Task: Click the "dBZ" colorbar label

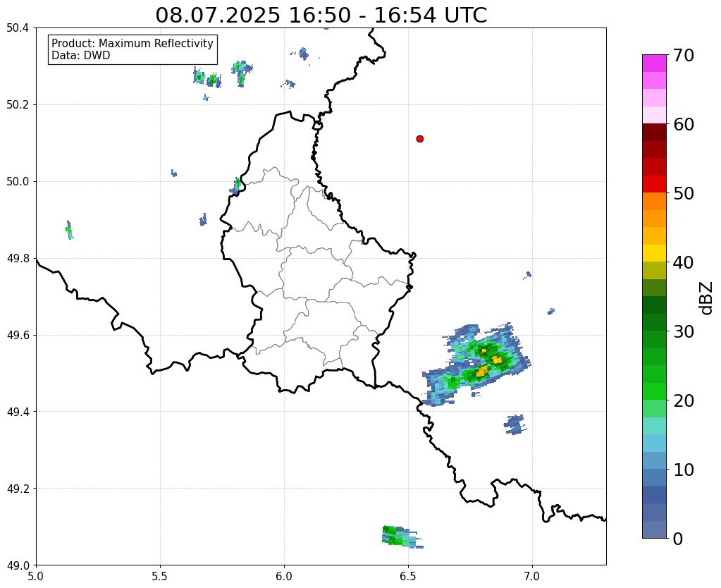Action: [x=707, y=298]
